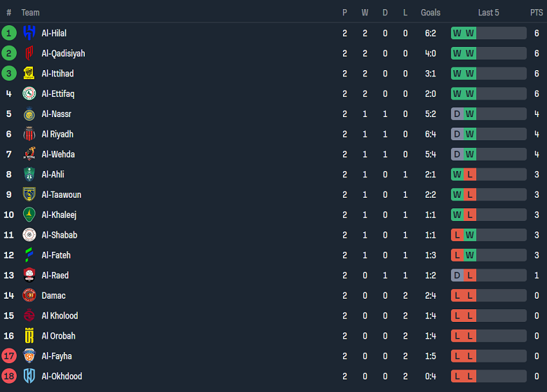Click the Al-Fayha club badge
This screenshot has width=547, height=392.
pos(29,356)
